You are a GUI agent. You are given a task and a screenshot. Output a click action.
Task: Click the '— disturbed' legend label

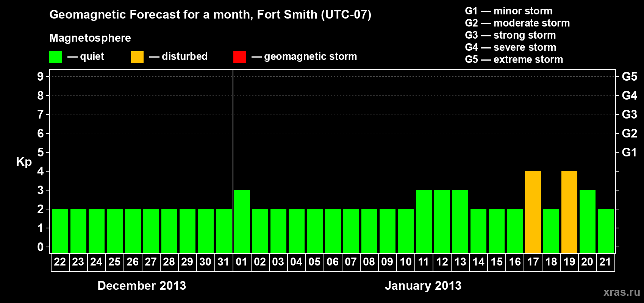[178, 56]
